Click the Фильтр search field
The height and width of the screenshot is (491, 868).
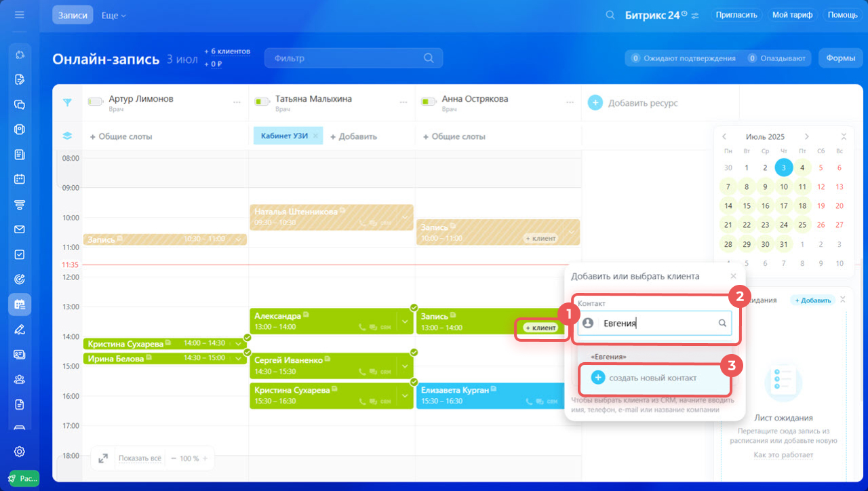[x=353, y=58]
